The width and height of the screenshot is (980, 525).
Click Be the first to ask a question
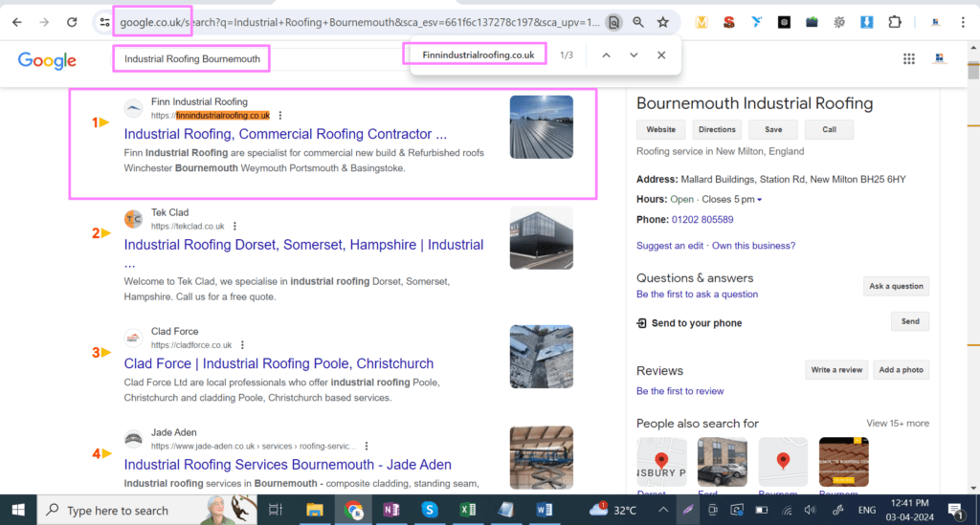click(x=697, y=294)
